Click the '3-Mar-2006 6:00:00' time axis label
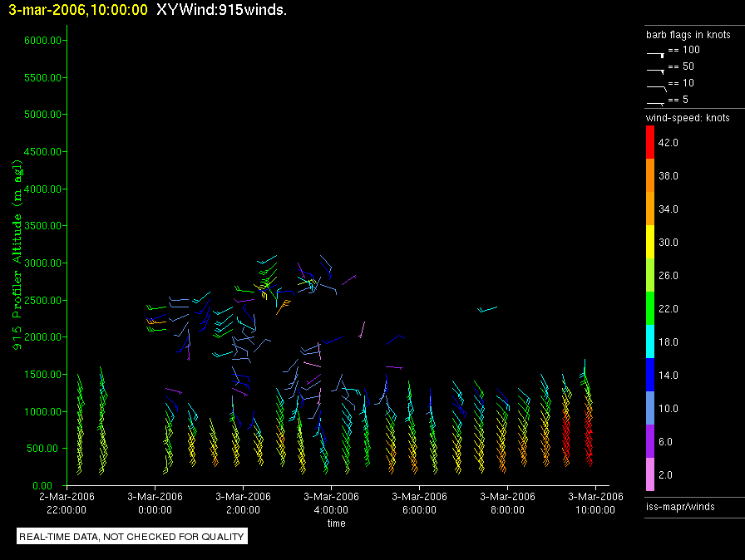Screen dimensions: 745x560 (x=419, y=503)
